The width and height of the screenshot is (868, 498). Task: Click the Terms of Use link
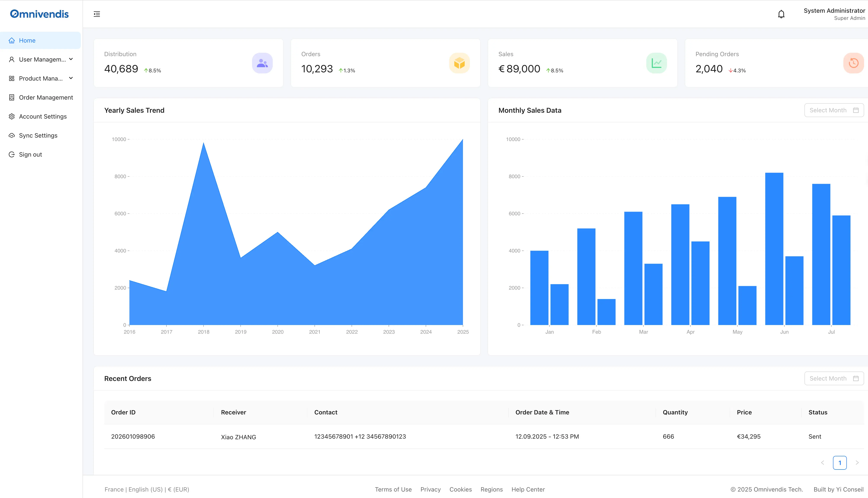tap(393, 489)
